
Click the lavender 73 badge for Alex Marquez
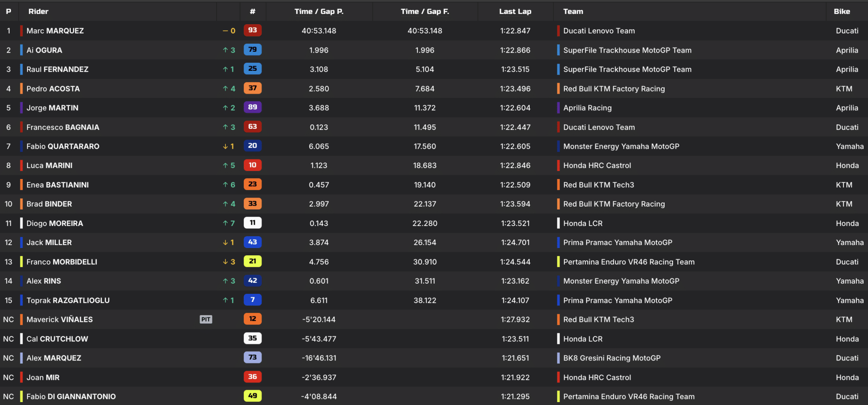tap(253, 358)
